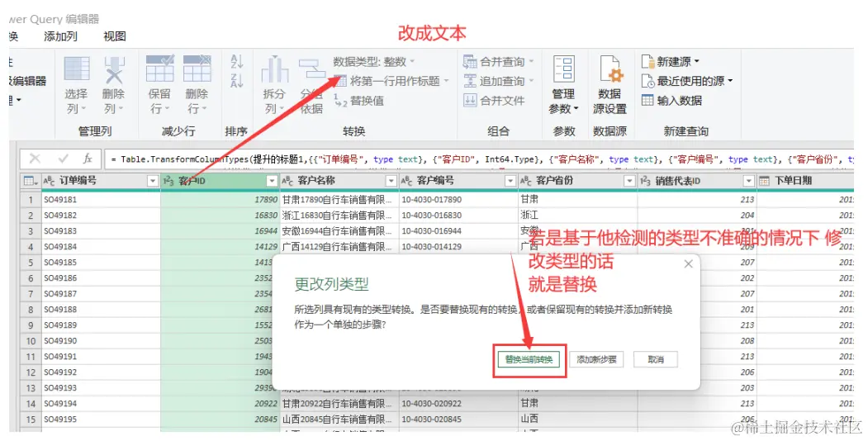Image resolution: width=868 pixels, height=441 pixels.
Task: Click the ABC type icon of 客户省份 column
Action: [525, 181]
